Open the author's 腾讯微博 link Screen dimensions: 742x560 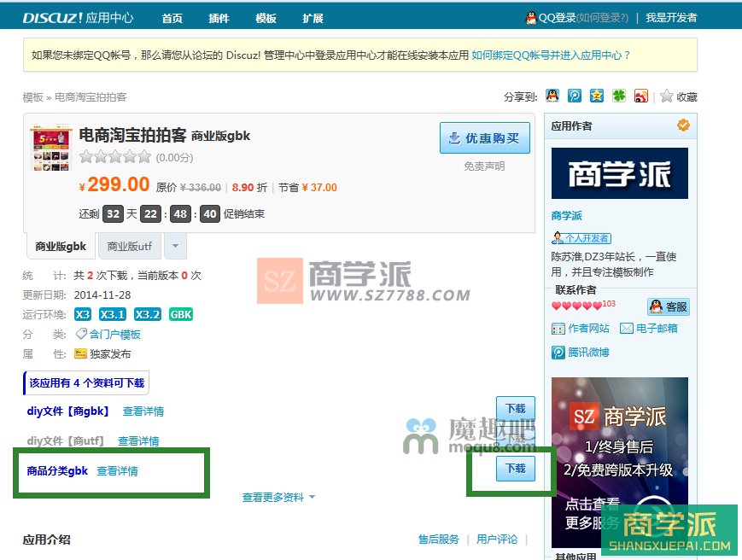(x=581, y=353)
